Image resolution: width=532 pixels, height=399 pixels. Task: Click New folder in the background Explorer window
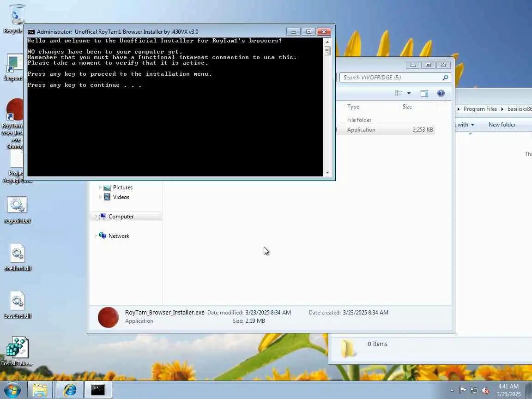(x=502, y=125)
